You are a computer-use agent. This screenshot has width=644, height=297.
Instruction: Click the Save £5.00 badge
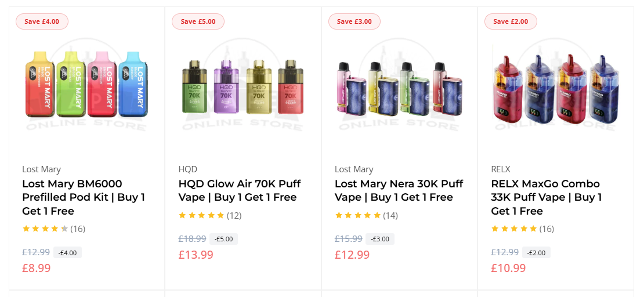coord(198,21)
